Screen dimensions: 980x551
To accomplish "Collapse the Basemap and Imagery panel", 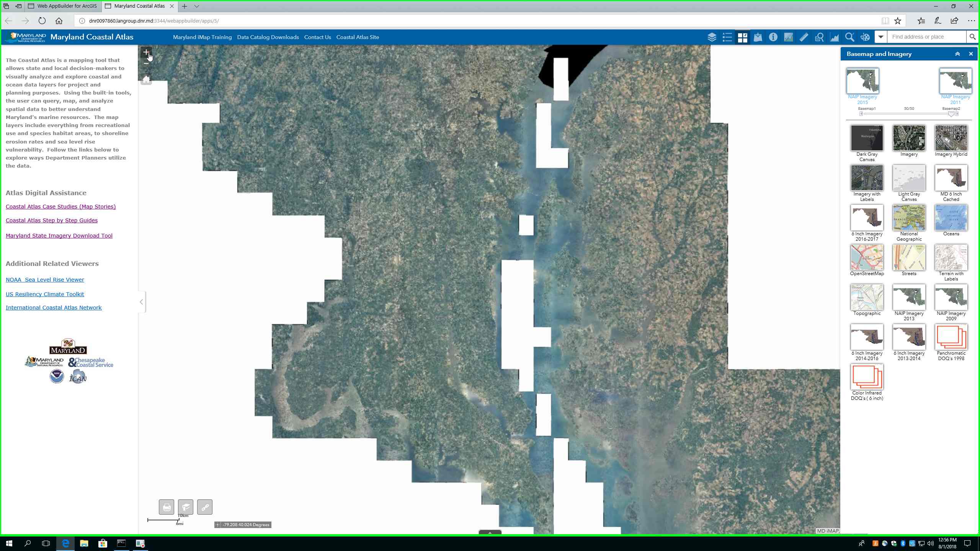I will click(957, 54).
